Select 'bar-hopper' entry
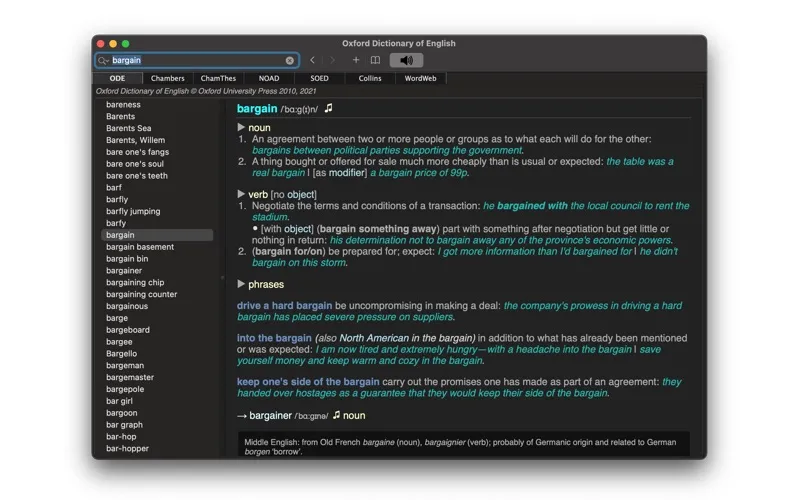 click(x=128, y=448)
